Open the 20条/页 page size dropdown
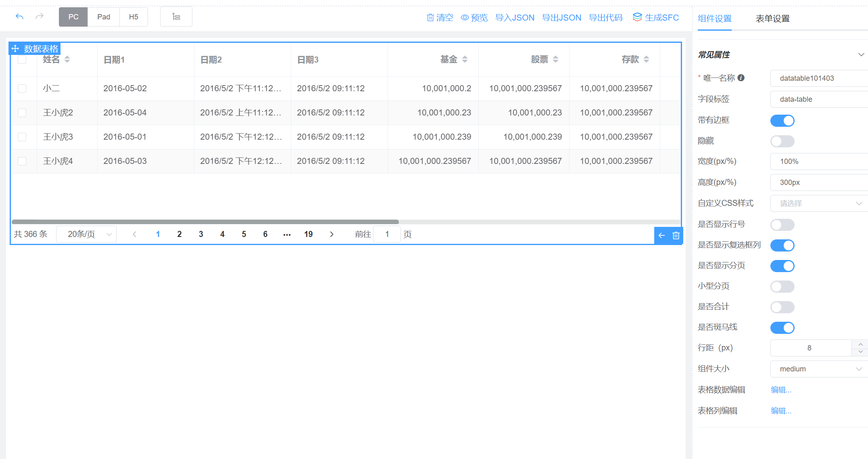Viewport: 868px width, 459px height. coord(86,234)
